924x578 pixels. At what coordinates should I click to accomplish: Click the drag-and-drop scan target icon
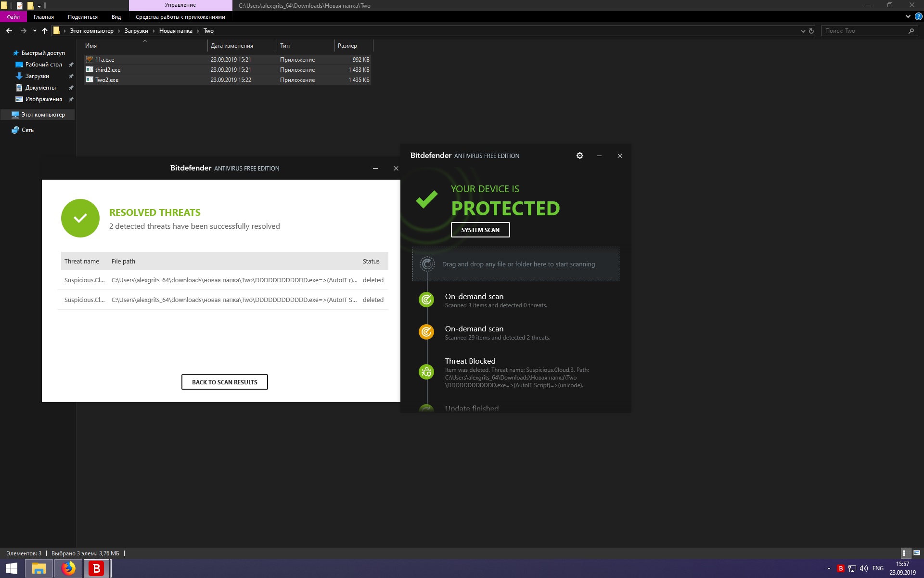427,264
